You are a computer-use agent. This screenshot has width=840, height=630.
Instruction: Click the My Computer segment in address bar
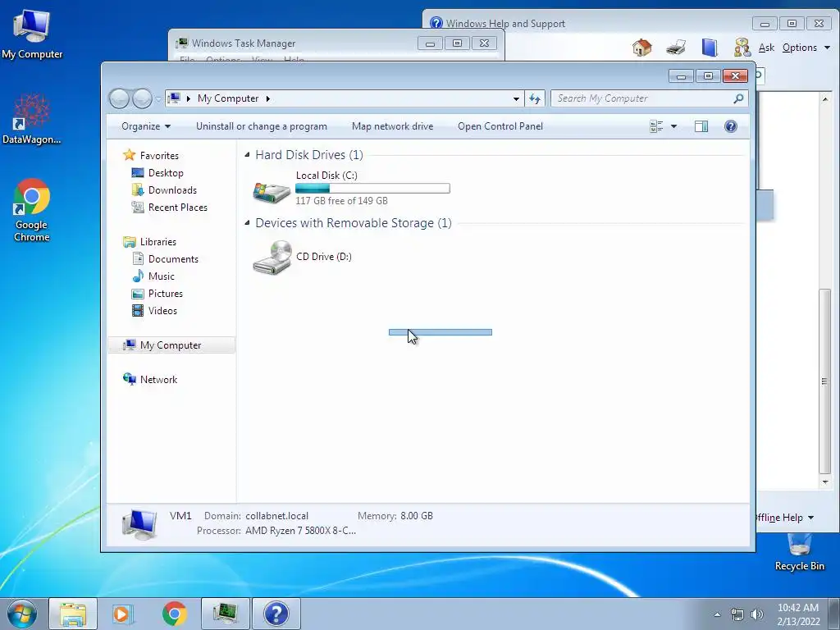click(x=228, y=98)
